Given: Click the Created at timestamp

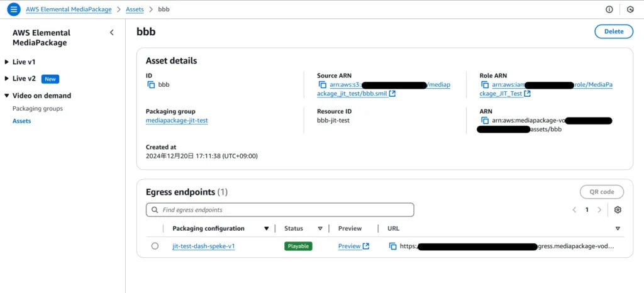Looking at the screenshot, I should point(202,156).
